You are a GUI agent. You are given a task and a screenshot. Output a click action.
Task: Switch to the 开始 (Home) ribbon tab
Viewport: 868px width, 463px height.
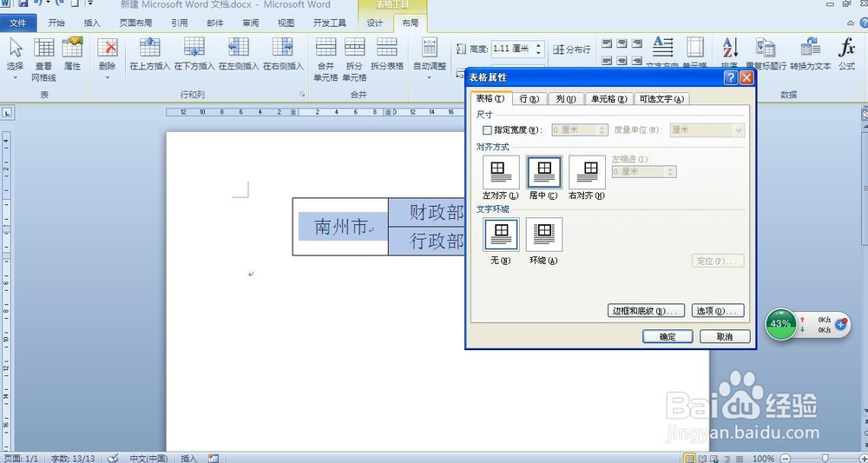point(56,23)
